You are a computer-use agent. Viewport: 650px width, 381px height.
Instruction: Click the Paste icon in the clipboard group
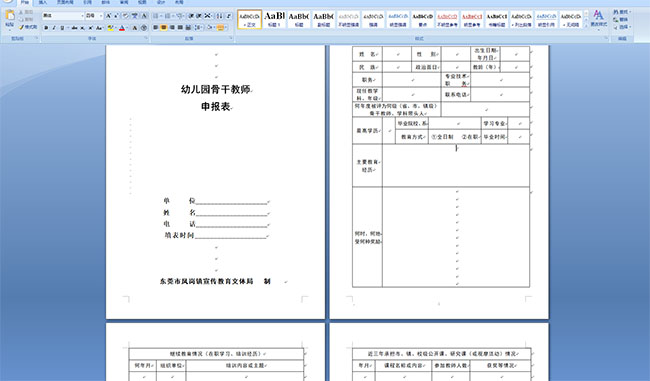[10, 18]
